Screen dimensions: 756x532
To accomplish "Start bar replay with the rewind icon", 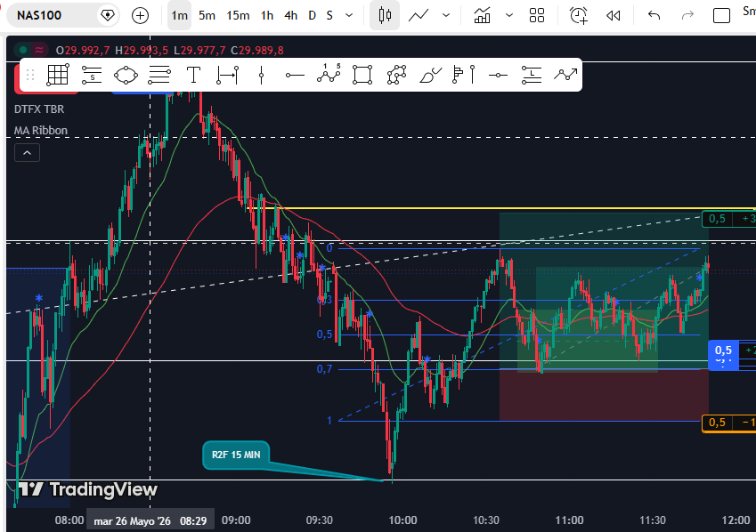I will coord(614,16).
